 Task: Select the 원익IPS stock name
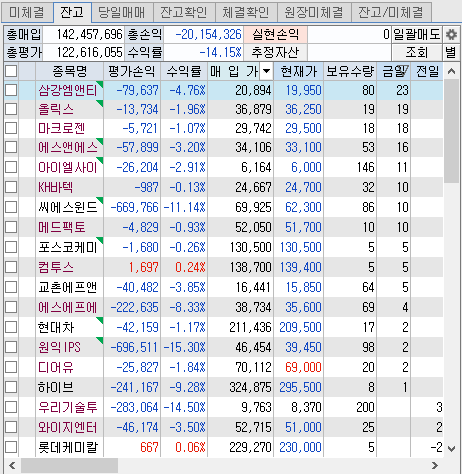pyautogui.click(x=59, y=347)
